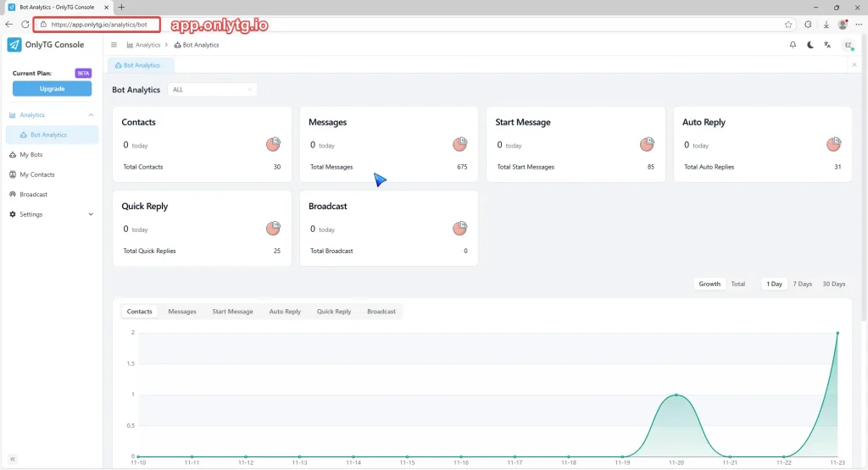868x470 pixels.
Task: Click the OnlyTG Console logo icon
Action: tap(14, 45)
